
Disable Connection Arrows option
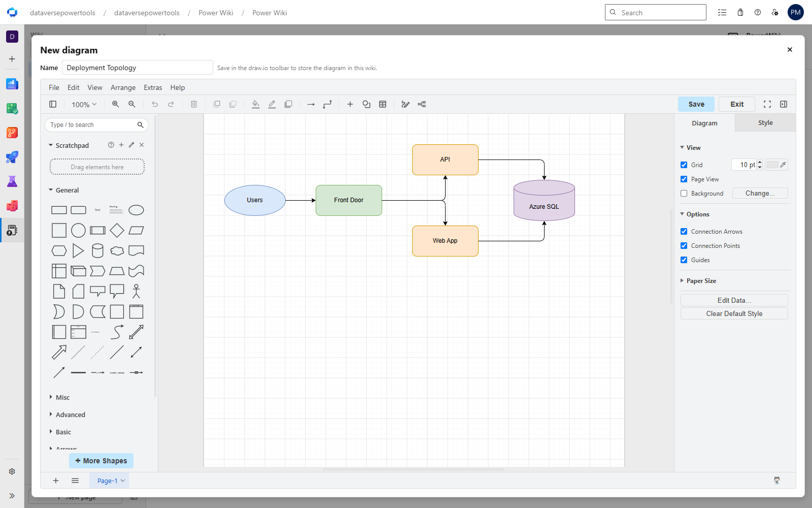tap(684, 231)
